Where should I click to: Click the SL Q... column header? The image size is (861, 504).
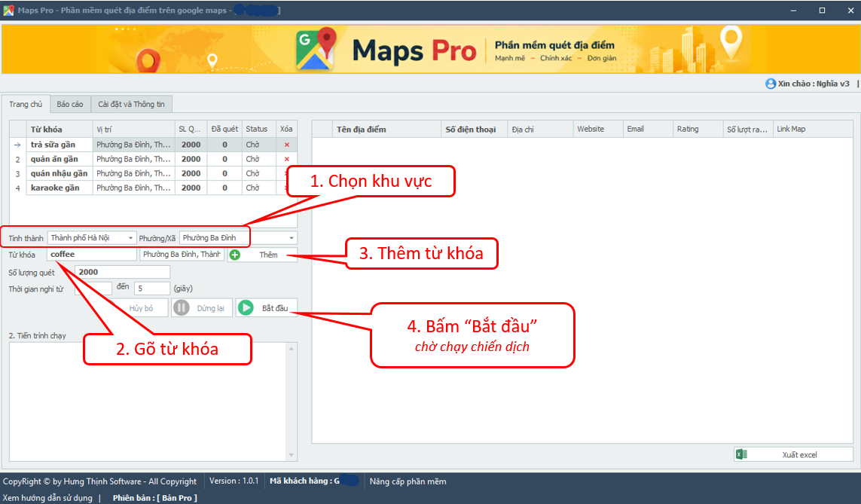click(191, 130)
